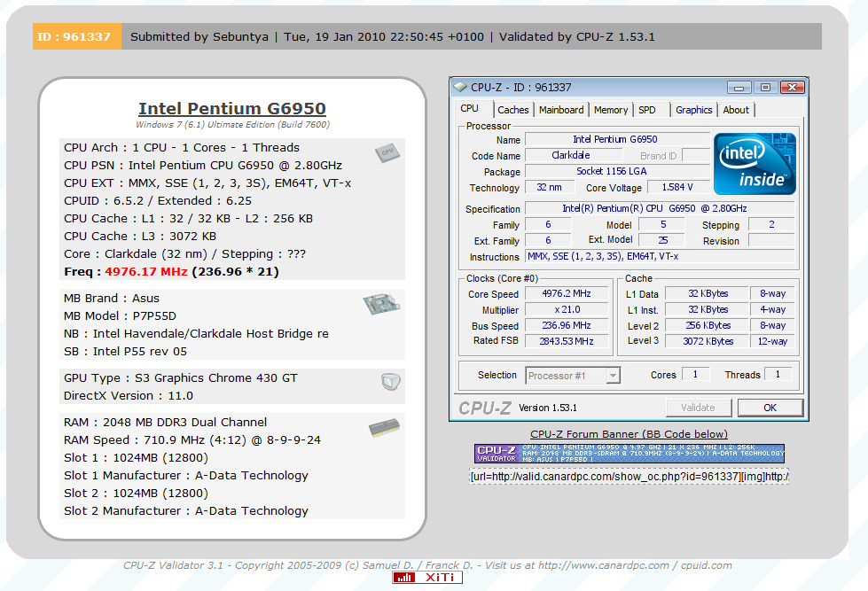Click the Slot 1 Manufacturer A-Data line
868x591 pixels.
coord(186,475)
